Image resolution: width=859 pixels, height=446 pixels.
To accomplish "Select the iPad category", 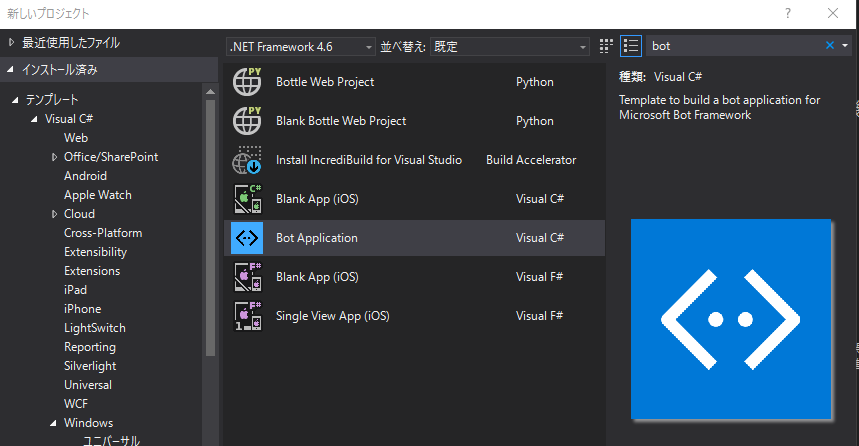I will pyautogui.click(x=76, y=290).
